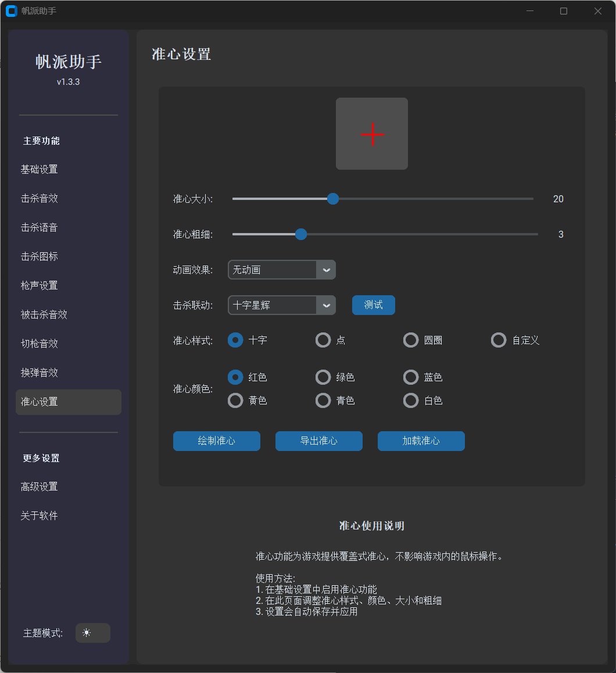Open 关于软件 page

(x=39, y=516)
